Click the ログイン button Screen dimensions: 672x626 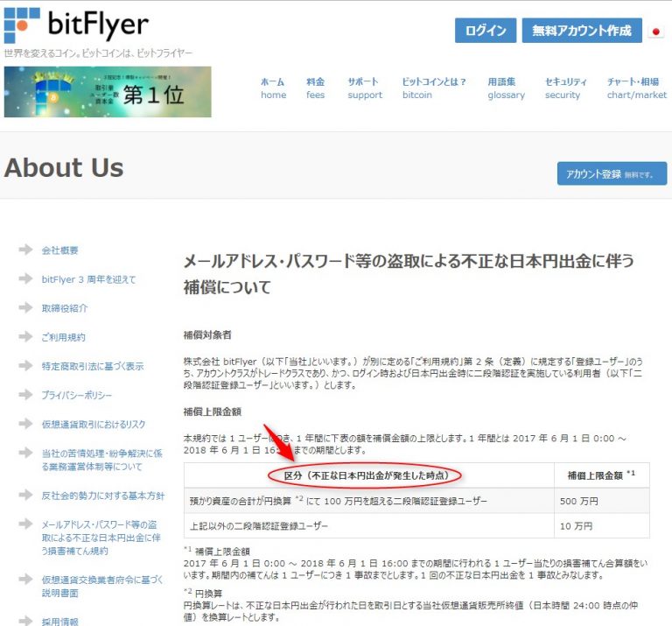click(486, 31)
